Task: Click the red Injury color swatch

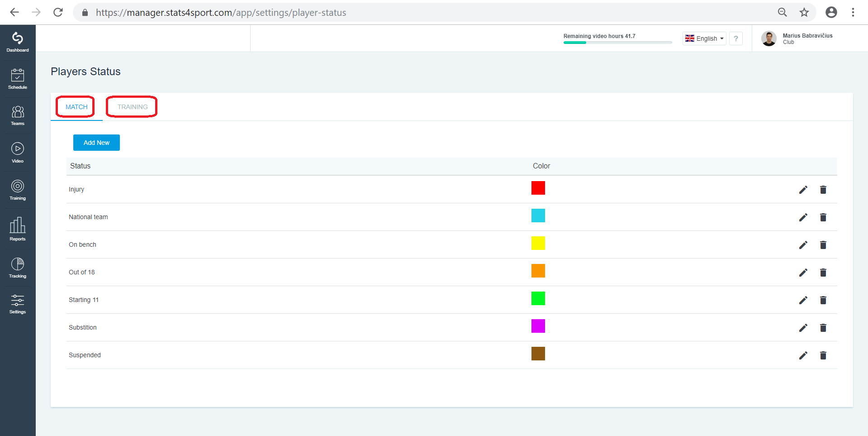Action: 538,188
